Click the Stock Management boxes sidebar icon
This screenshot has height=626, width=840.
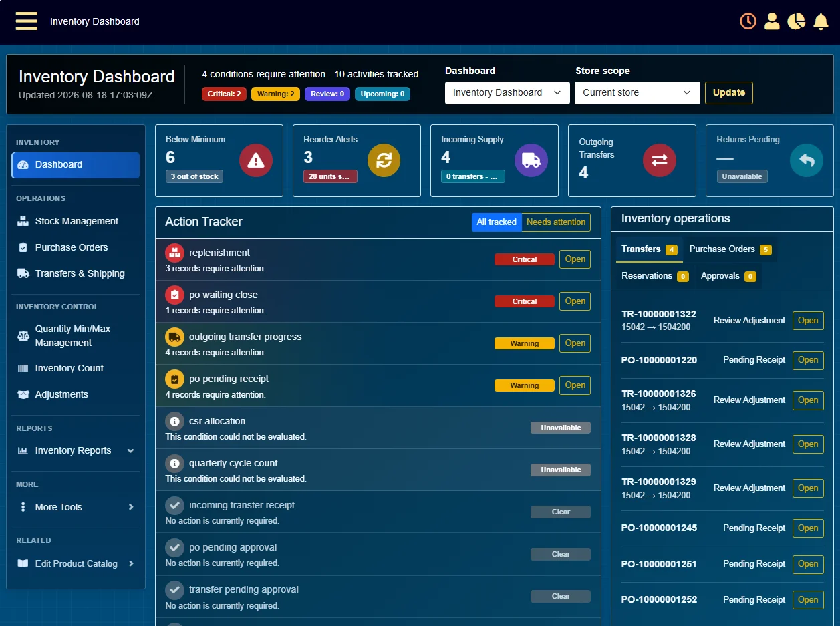[23, 221]
